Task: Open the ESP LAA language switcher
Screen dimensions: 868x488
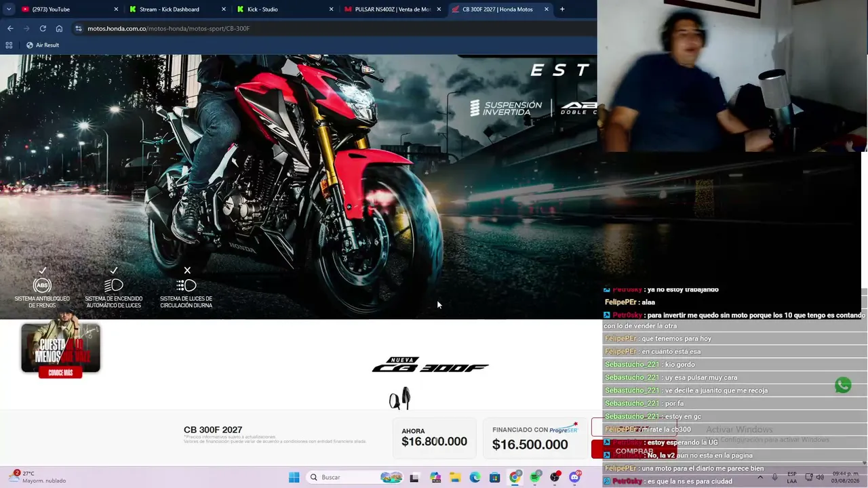Action: pyautogui.click(x=792, y=477)
